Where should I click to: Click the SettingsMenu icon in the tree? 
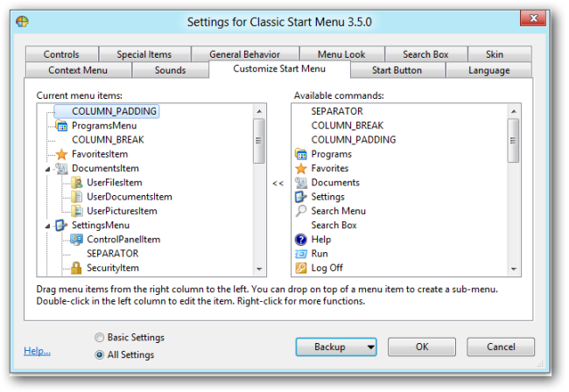pyautogui.click(x=61, y=225)
